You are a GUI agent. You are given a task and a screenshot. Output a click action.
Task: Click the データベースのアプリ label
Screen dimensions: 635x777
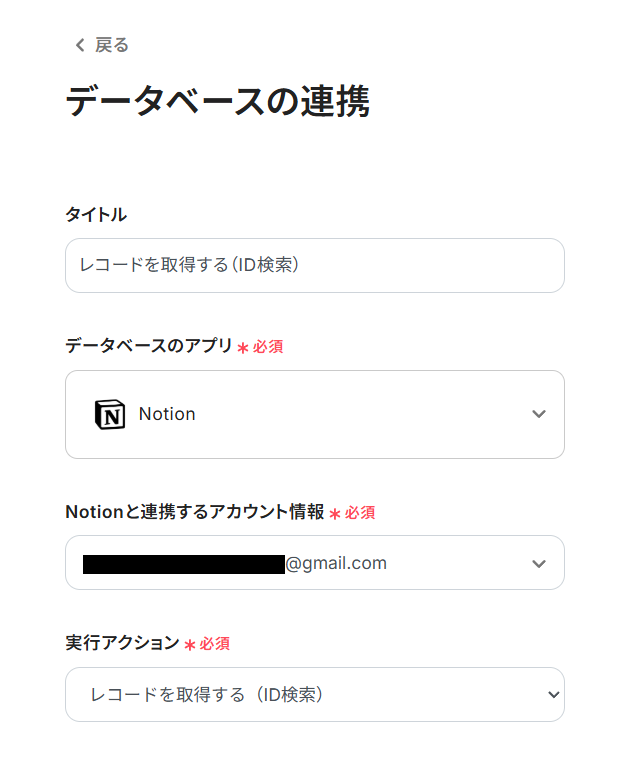[148, 346]
